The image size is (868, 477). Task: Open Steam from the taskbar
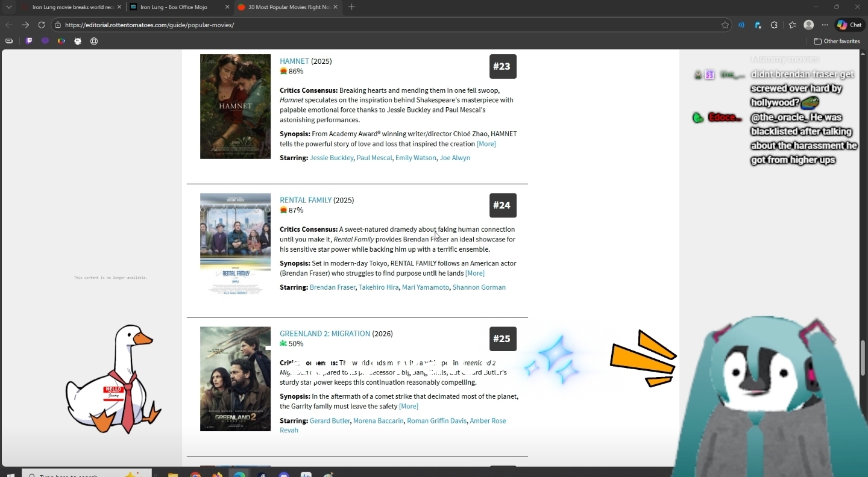click(x=262, y=475)
